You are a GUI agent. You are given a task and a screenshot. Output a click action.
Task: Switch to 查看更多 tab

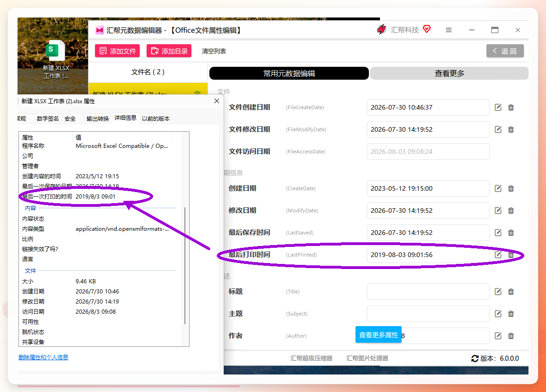click(449, 73)
